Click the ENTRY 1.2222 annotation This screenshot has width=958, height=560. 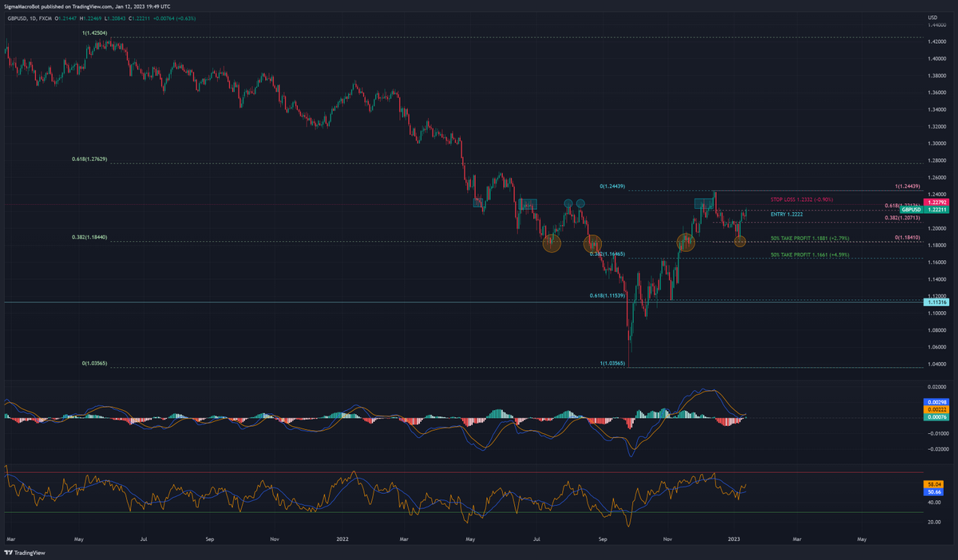(787, 214)
